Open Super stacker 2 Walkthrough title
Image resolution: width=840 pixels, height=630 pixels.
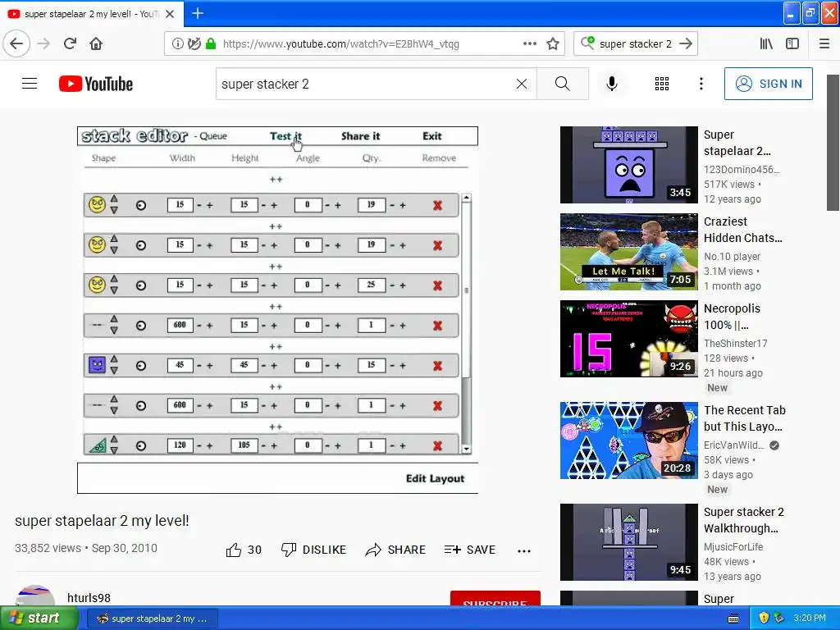pos(743,520)
